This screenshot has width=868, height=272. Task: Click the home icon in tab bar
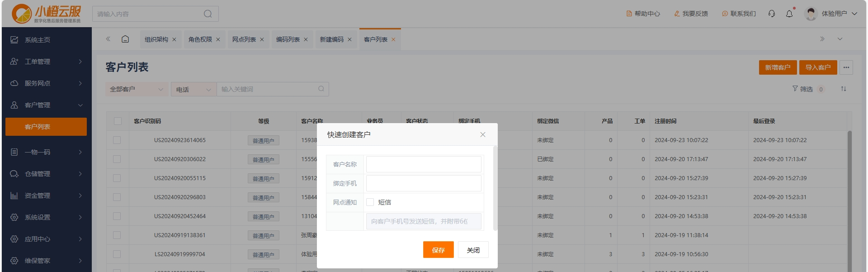(125, 39)
